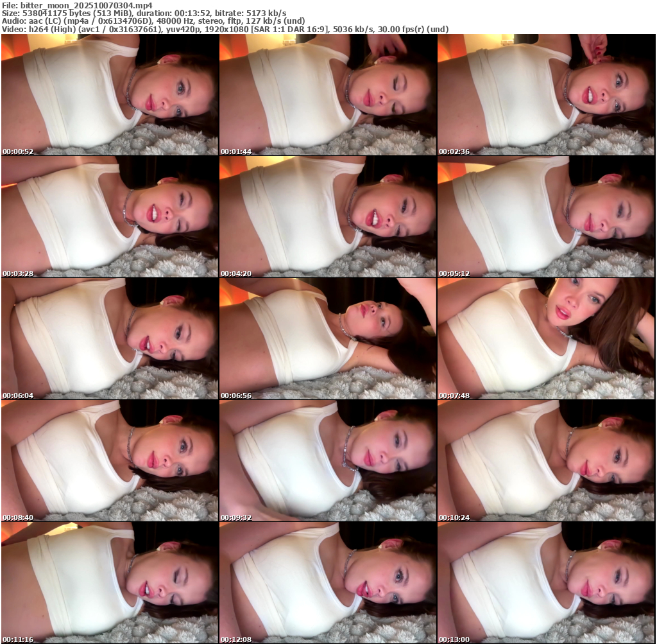Click the frame marked 00:08:40
Image resolution: width=657 pixels, height=644 pixels.
point(110,461)
